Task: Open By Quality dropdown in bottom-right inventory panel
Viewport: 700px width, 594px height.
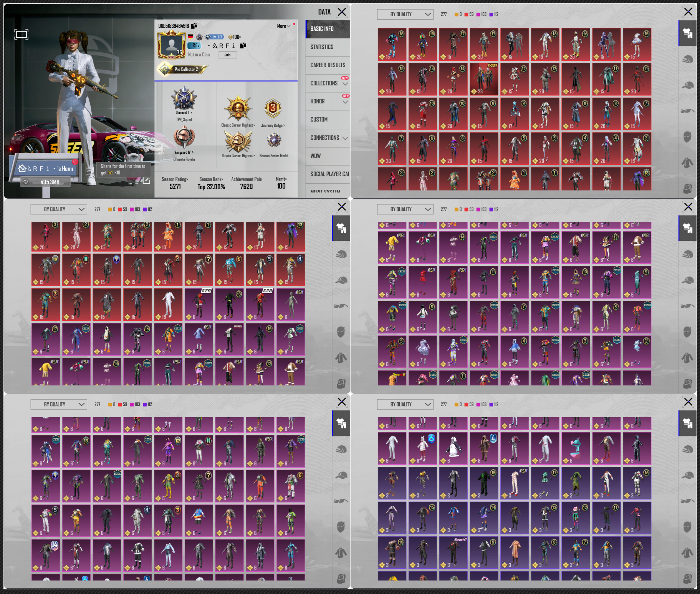Action: point(405,404)
